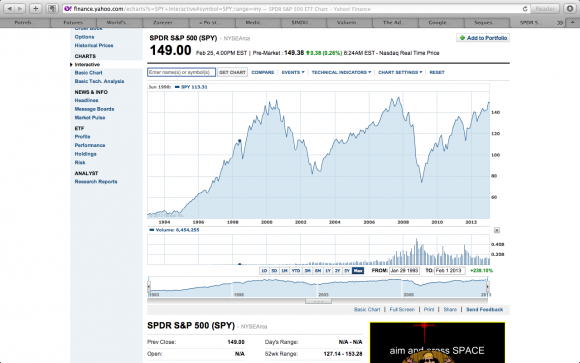Click RESET in the chart toolbar
This screenshot has height=363, width=580.
pos(437,73)
